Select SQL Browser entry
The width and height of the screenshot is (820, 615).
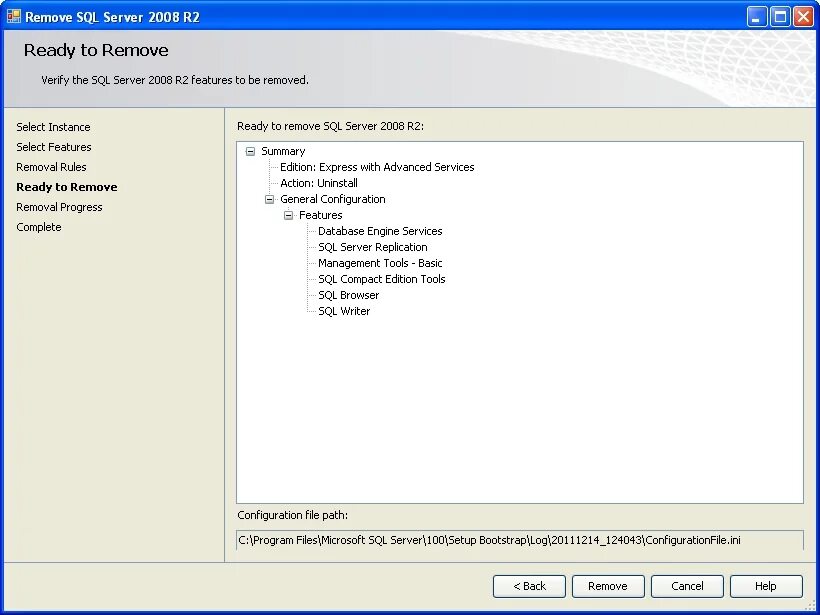[x=349, y=295]
